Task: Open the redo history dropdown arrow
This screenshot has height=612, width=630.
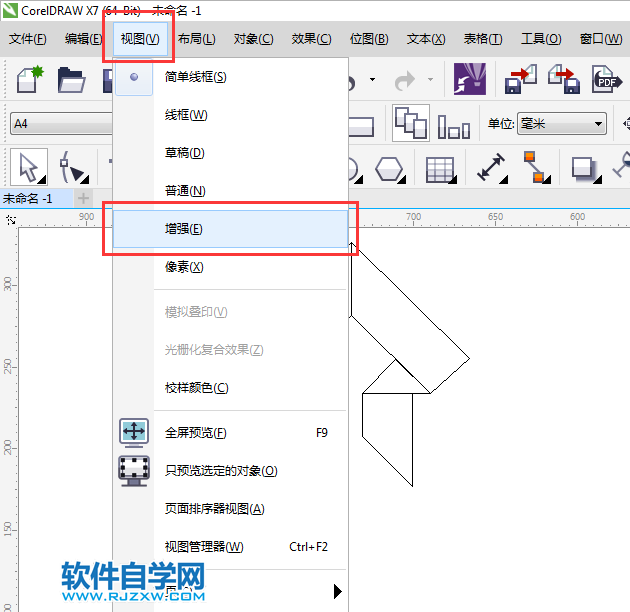Action: coord(430,80)
